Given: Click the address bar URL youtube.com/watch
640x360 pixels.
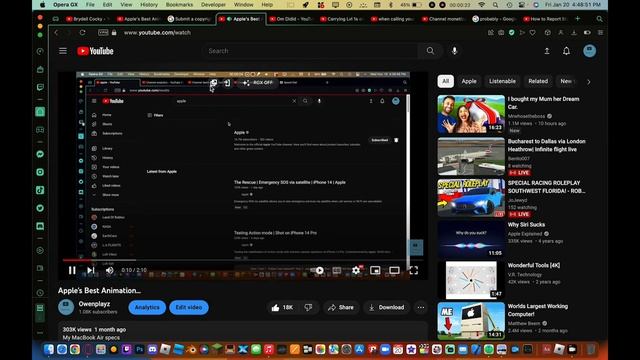Looking at the screenshot, I should 157,33.
